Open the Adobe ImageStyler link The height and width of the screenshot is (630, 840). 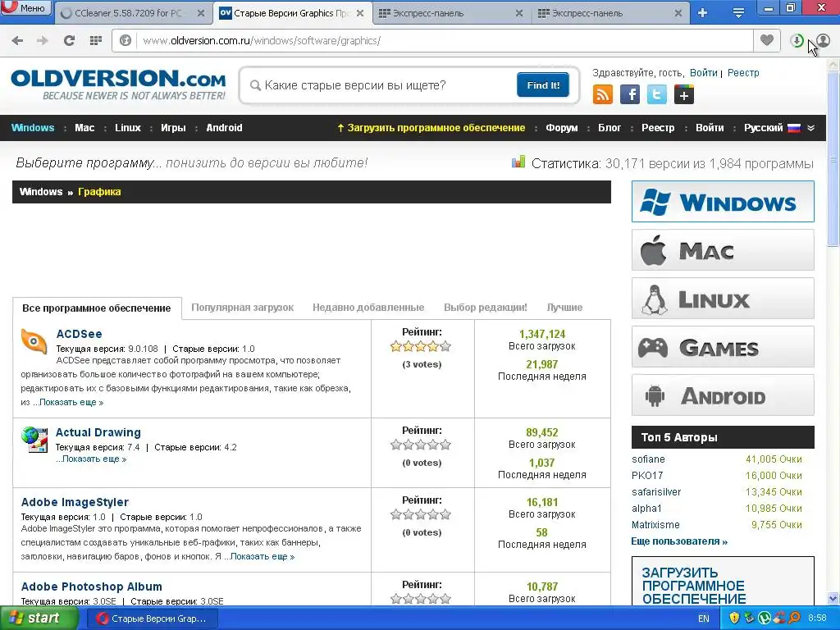pos(75,502)
